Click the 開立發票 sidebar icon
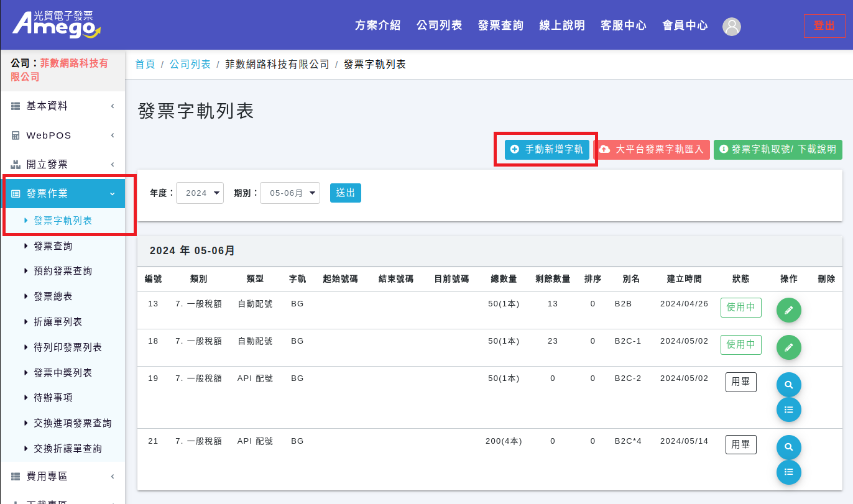 coord(16,165)
